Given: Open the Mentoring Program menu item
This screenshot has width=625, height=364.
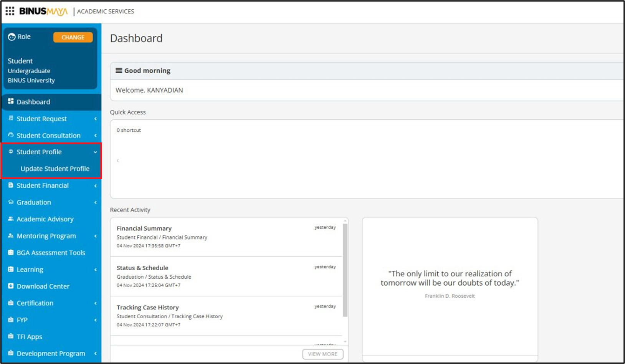Looking at the screenshot, I should point(46,236).
